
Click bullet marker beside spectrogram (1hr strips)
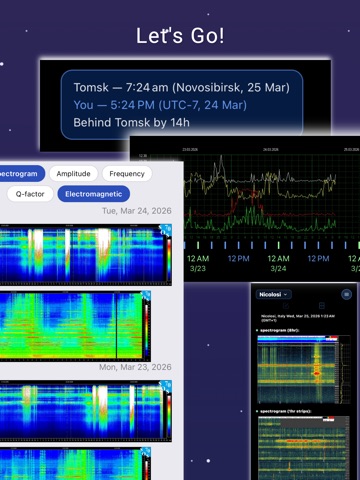click(x=257, y=411)
